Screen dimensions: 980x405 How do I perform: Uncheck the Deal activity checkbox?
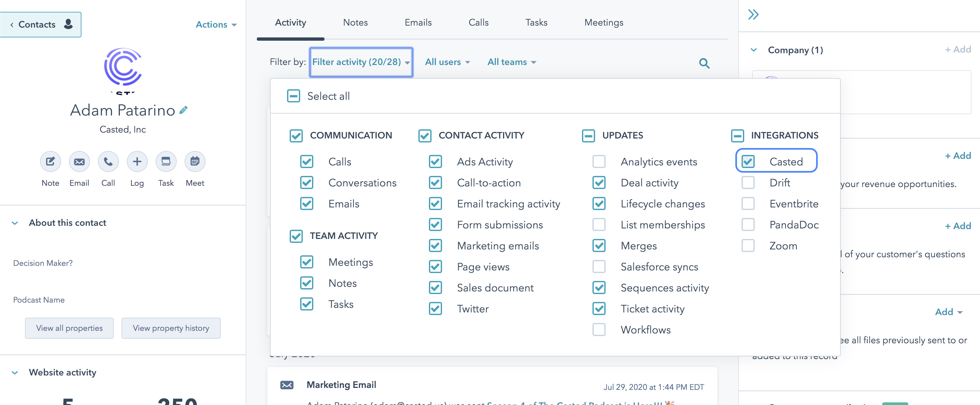pyautogui.click(x=599, y=182)
